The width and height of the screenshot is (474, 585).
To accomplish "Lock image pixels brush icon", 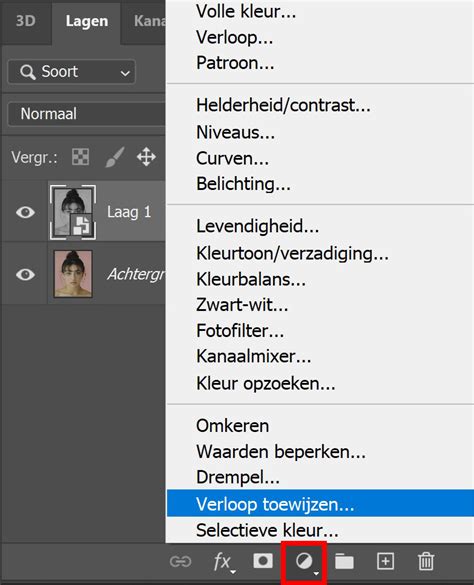I will click(x=115, y=157).
